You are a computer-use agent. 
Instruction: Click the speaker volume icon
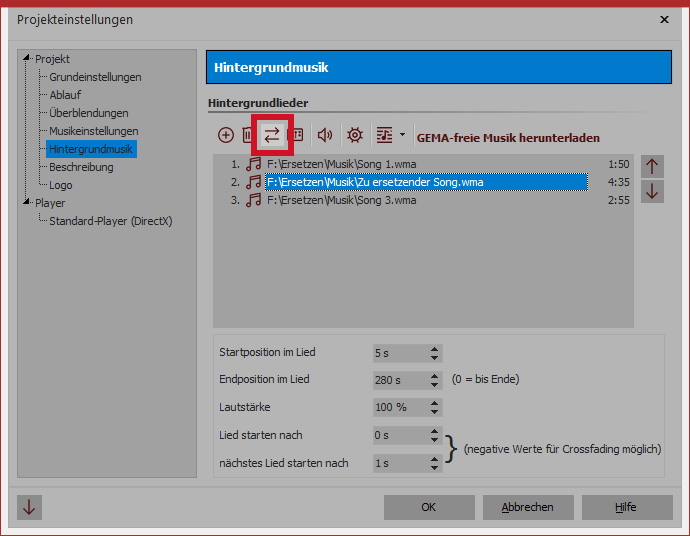(x=325, y=135)
